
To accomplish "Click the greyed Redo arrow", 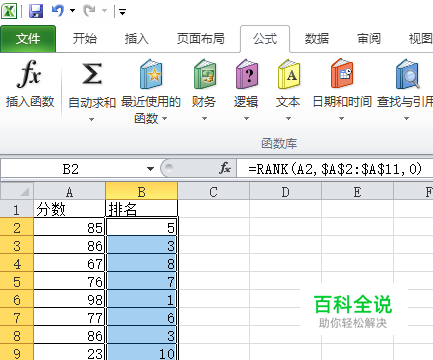I will pyautogui.click(x=90, y=11).
